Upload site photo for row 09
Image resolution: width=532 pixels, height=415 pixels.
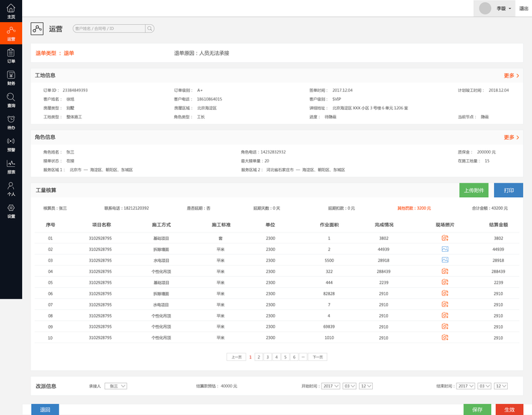click(445, 326)
